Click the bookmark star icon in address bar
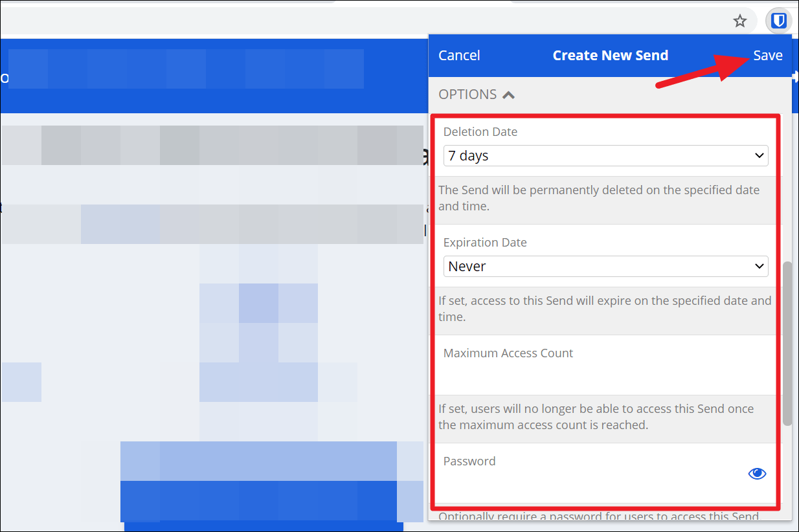Viewport: 799px width, 532px height. (739, 21)
